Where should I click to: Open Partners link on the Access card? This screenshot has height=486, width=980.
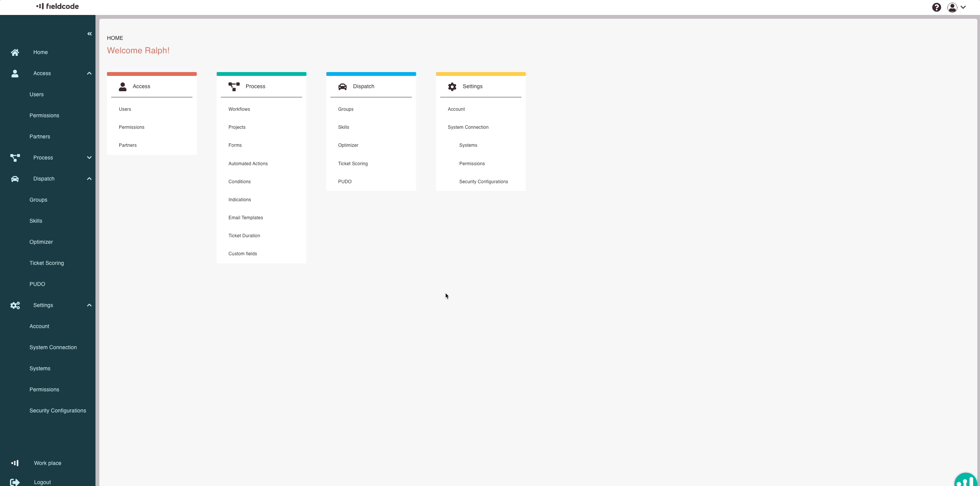[128, 145]
